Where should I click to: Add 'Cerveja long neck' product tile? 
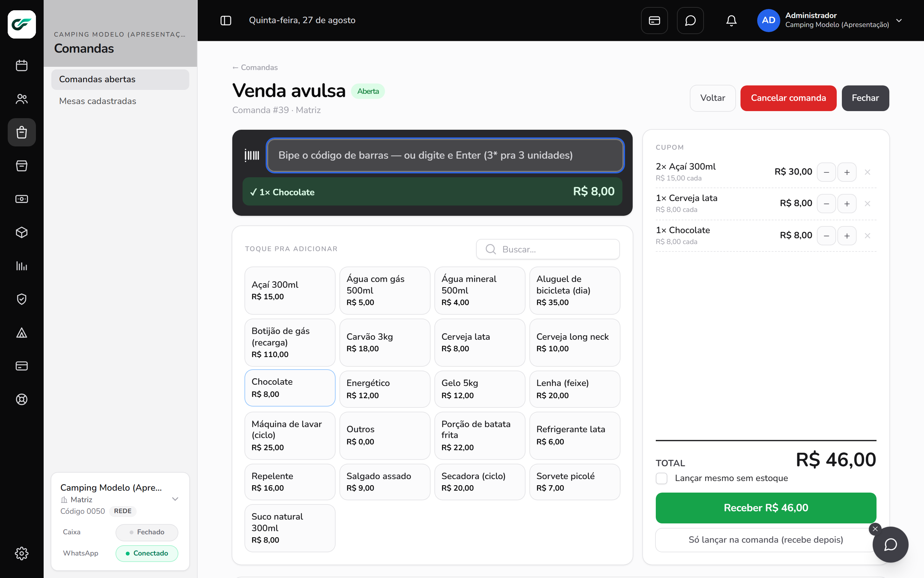pos(575,343)
